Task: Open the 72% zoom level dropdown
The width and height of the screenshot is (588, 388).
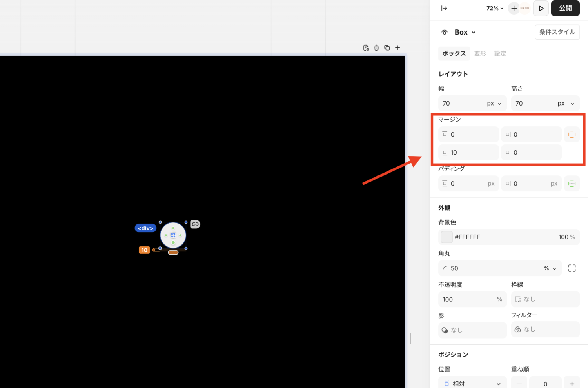Action: coord(495,8)
